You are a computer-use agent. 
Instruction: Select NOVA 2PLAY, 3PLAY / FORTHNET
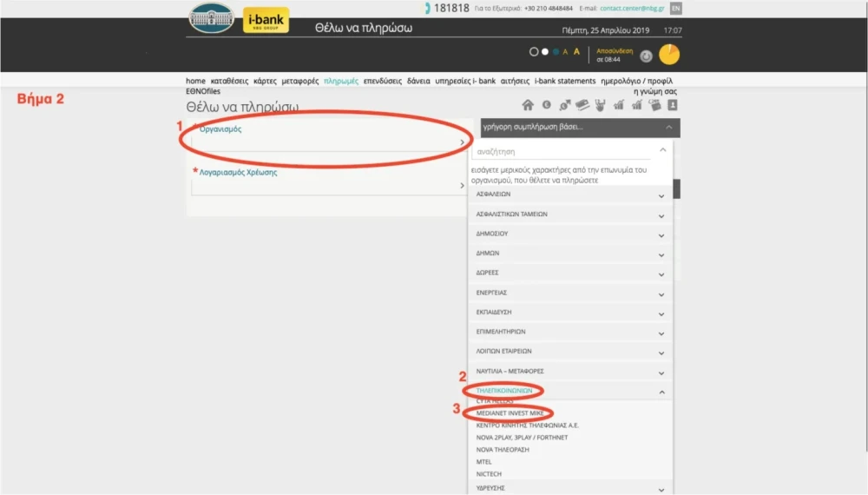(x=522, y=438)
